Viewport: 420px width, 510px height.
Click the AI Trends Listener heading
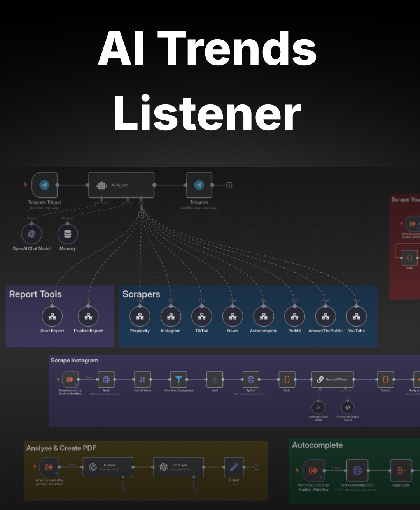pyautogui.click(x=208, y=81)
